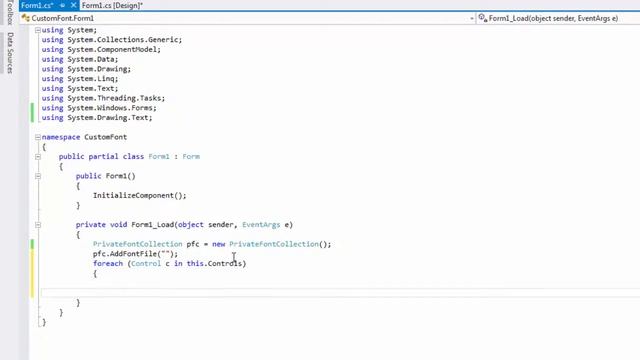Image resolution: width=640 pixels, height=360 pixels.
Task: Click the Form1_Load method icon
Action: click(483, 18)
